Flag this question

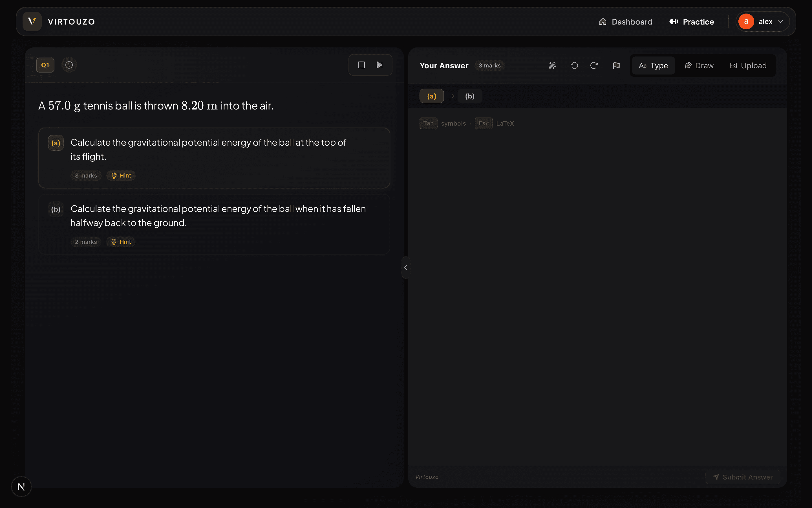pyautogui.click(x=616, y=65)
